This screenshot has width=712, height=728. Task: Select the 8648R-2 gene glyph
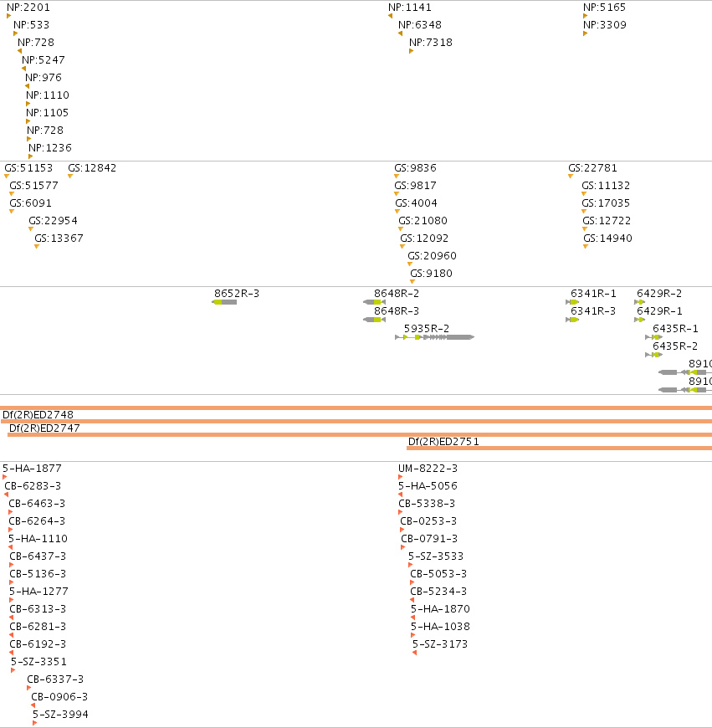[x=374, y=302]
